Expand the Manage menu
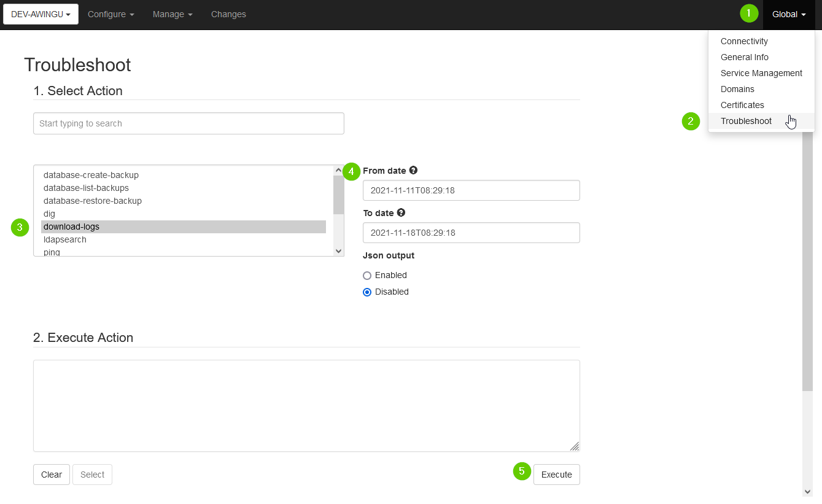Screen dimensions: 822x504 [173, 14]
